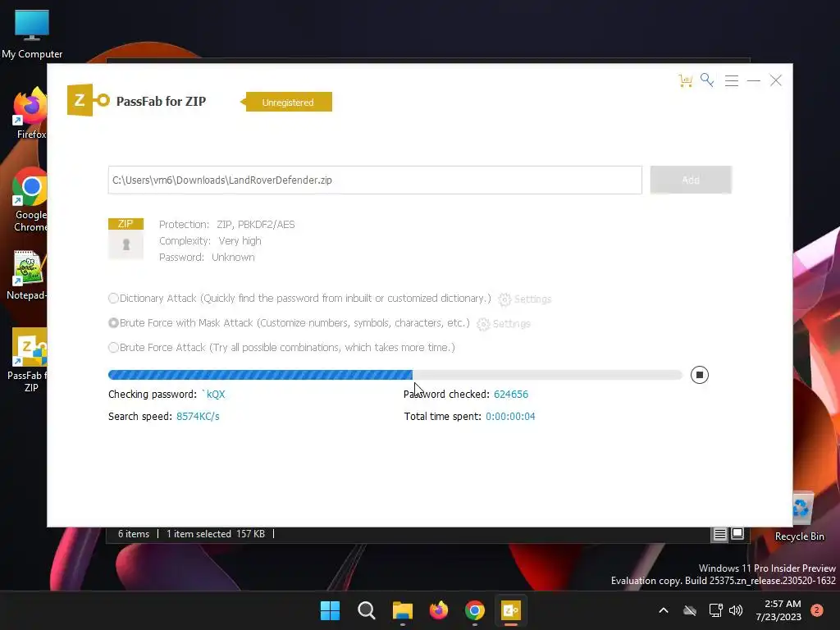This screenshot has height=630, width=840.
Task: Open the Notepad++ desktop shortcut
Action: (x=28, y=276)
